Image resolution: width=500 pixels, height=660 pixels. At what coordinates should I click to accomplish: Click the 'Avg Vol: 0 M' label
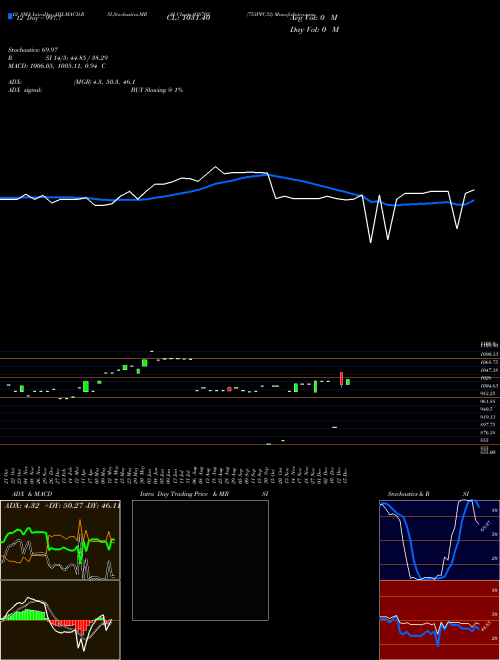(x=314, y=18)
